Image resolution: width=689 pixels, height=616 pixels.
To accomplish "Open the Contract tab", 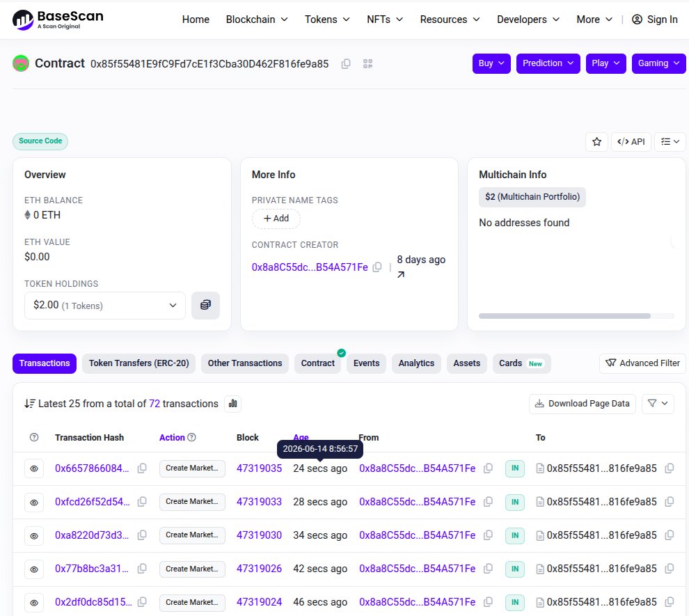I will (317, 363).
